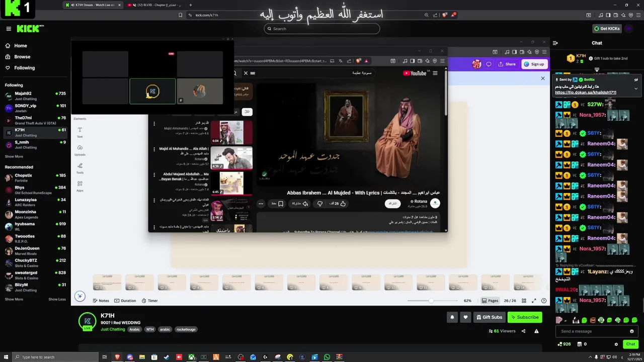
Task: Go to Kick Home in sidebar
Action: pyautogui.click(x=21, y=46)
